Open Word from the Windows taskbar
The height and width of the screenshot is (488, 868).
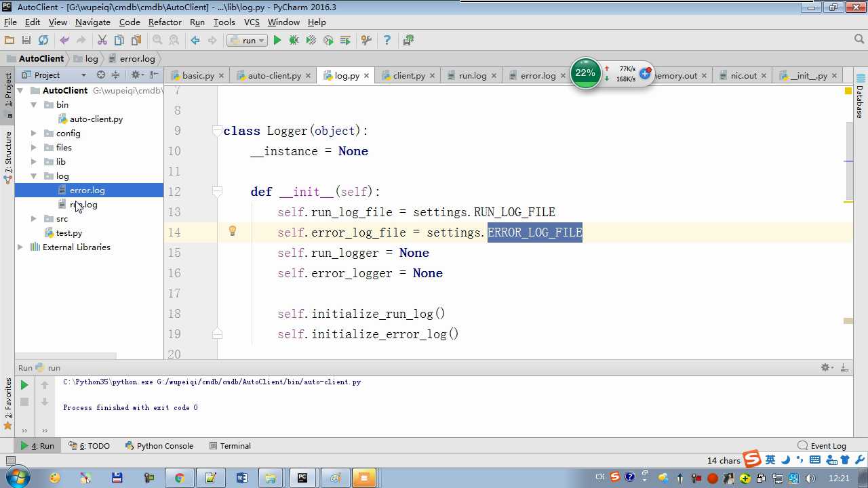coord(242,478)
